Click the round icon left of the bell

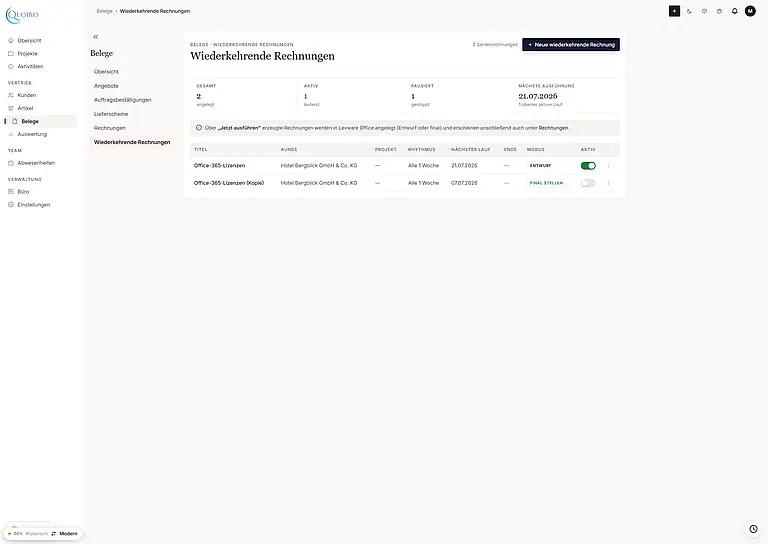point(719,11)
